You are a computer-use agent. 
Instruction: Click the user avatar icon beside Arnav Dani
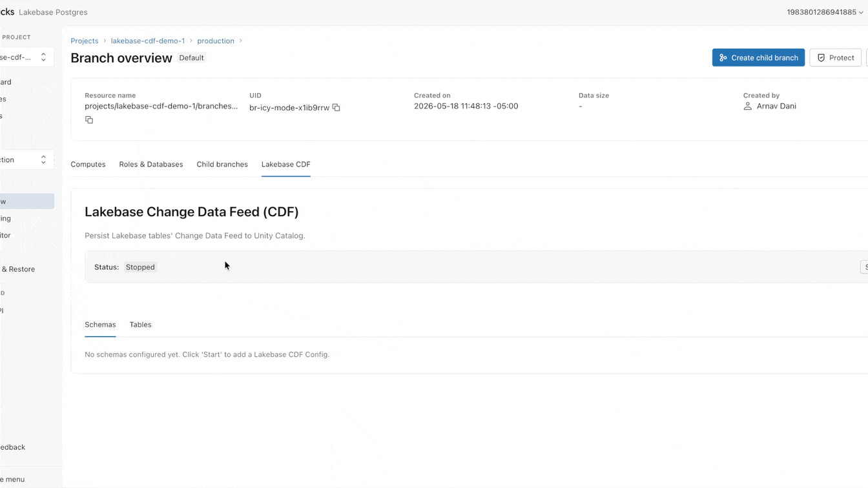[748, 106]
